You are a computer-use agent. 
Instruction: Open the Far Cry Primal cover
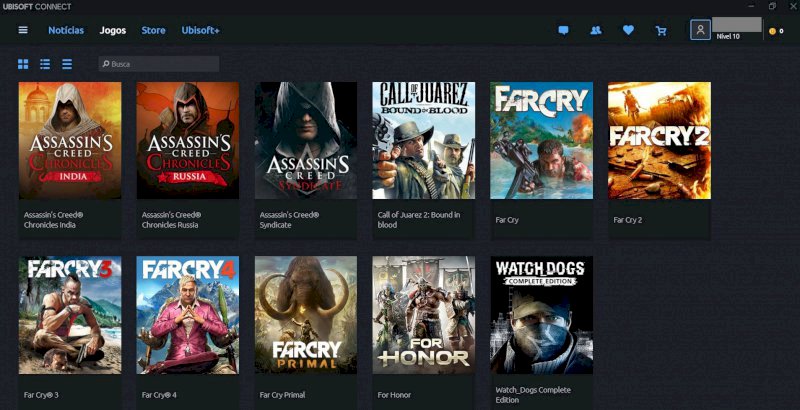[x=306, y=315]
